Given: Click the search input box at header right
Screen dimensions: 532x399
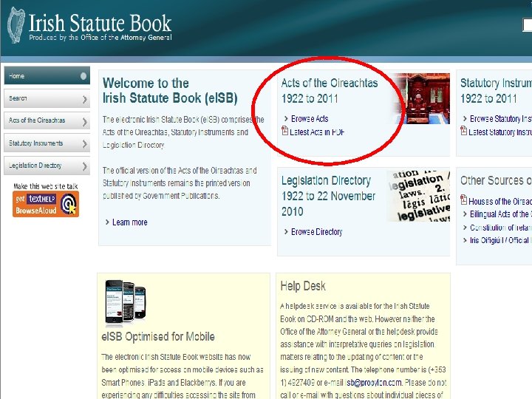Looking at the screenshot, I should (x=528, y=25).
